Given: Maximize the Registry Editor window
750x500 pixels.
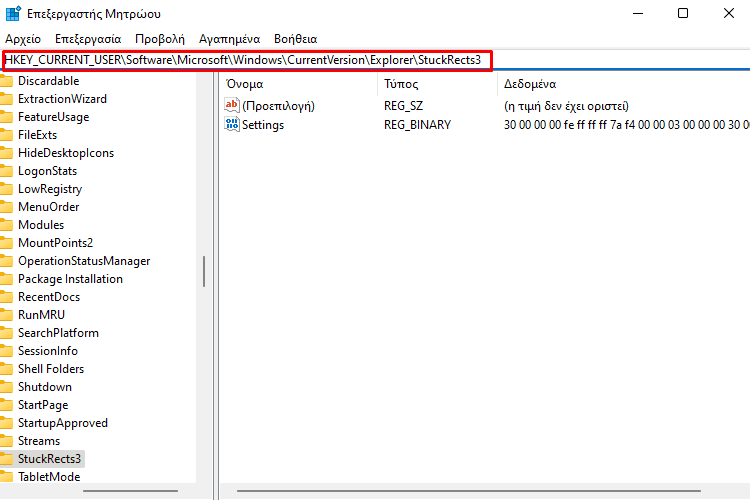Looking at the screenshot, I should 683,13.
